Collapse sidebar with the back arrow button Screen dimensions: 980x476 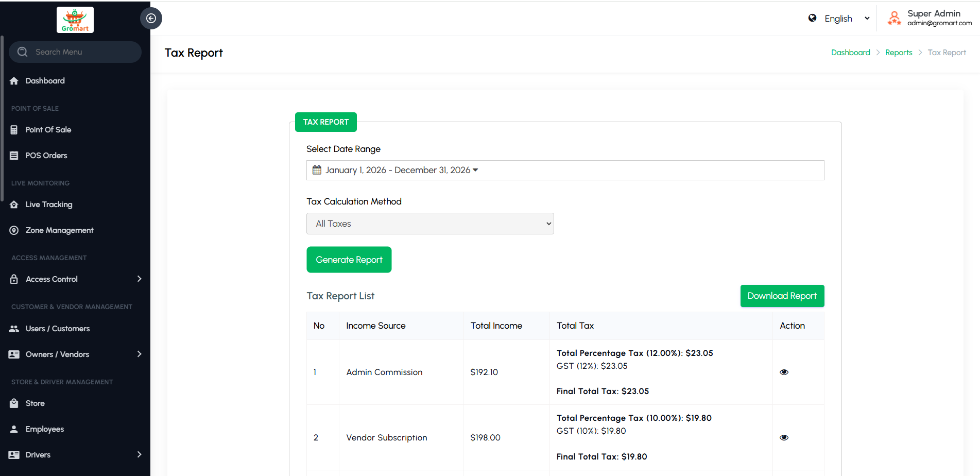151,19
